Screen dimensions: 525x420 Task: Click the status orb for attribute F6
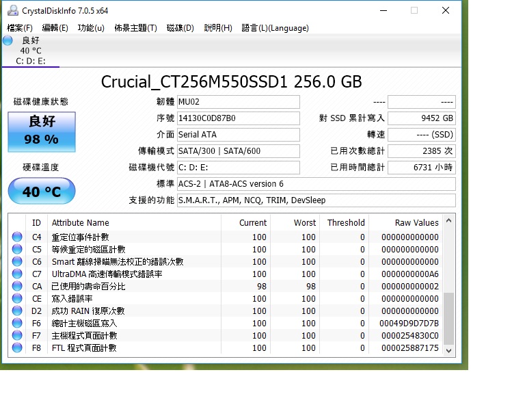click(17, 323)
